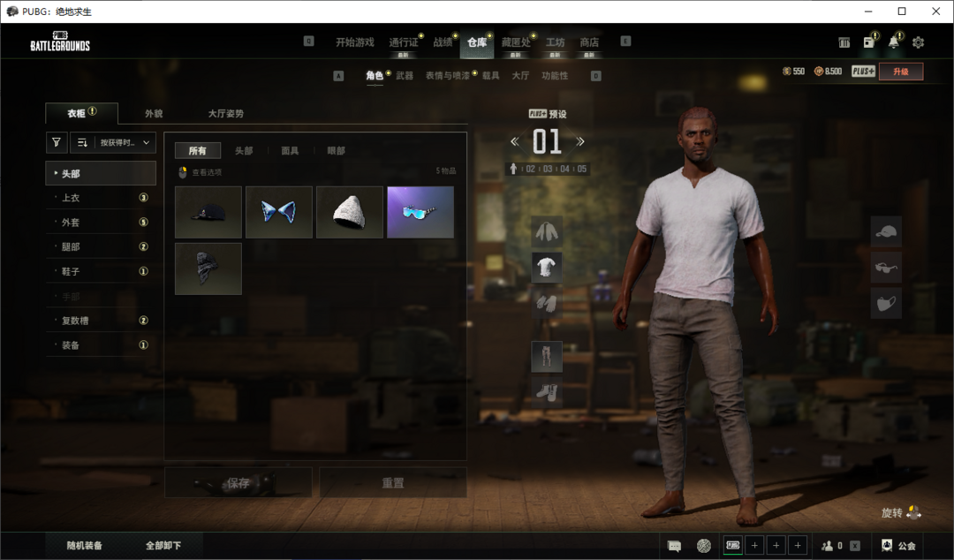
Task: Select the 头部 filter tab in item panel
Action: pos(244,150)
